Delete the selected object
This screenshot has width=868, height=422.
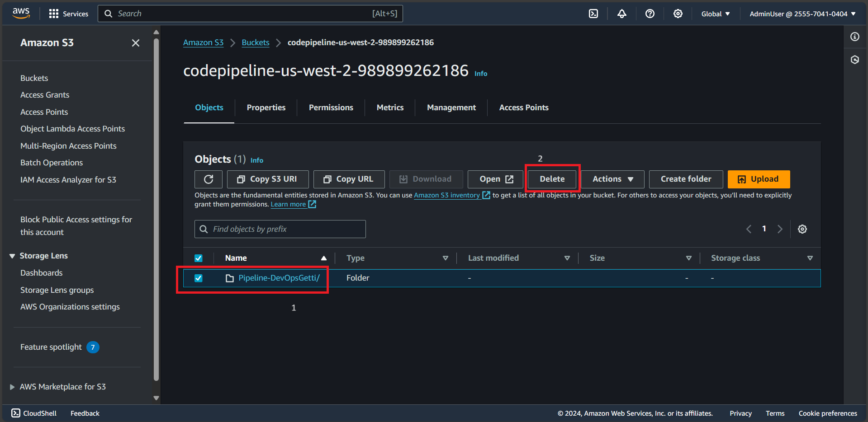(x=552, y=179)
